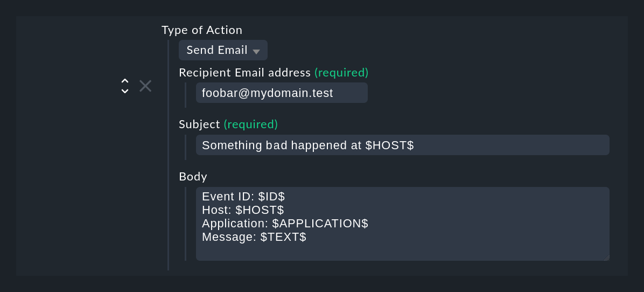Screen dimensions: 644x292
Task: Click the Subject label
Action: click(199, 124)
